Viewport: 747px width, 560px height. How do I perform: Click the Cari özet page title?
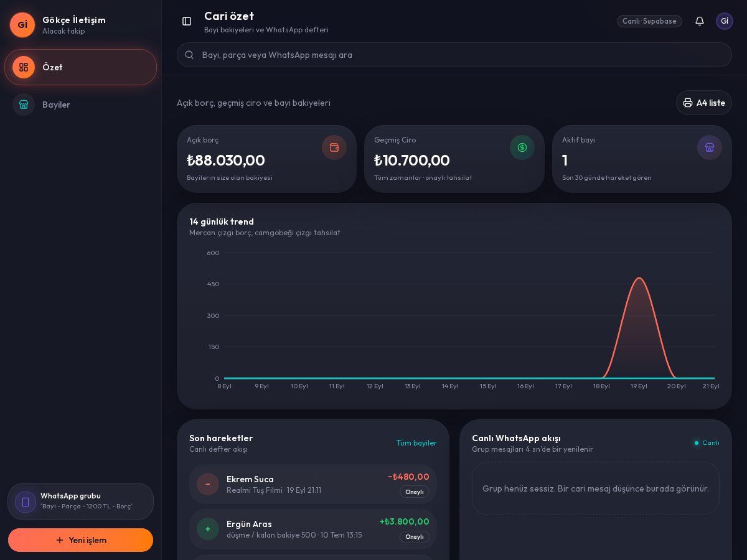[x=229, y=16]
